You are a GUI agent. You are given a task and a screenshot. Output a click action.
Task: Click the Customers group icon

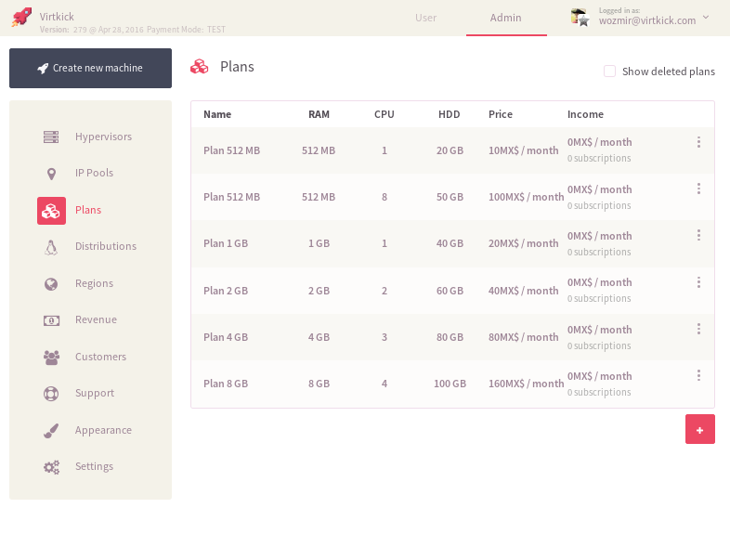(x=51, y=357)
